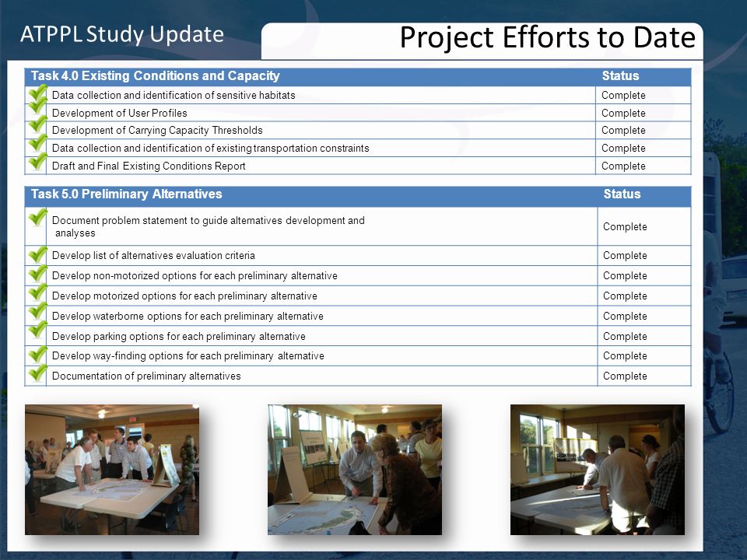Click Complete status for waterborne options row
The height and width of the screenshot is (560, 747).
pos(625,317)
